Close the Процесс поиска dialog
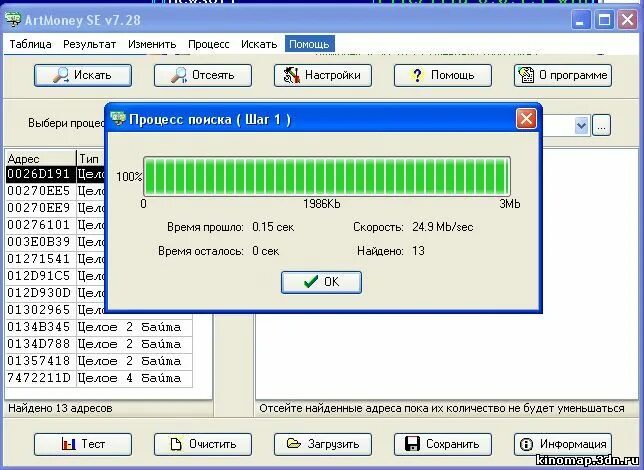 526,119
